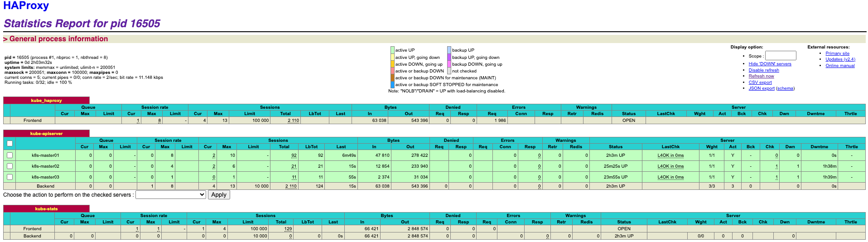
Task: Click the 'active or backup DOWN' legend swatch
Action: tap(392, 71)
